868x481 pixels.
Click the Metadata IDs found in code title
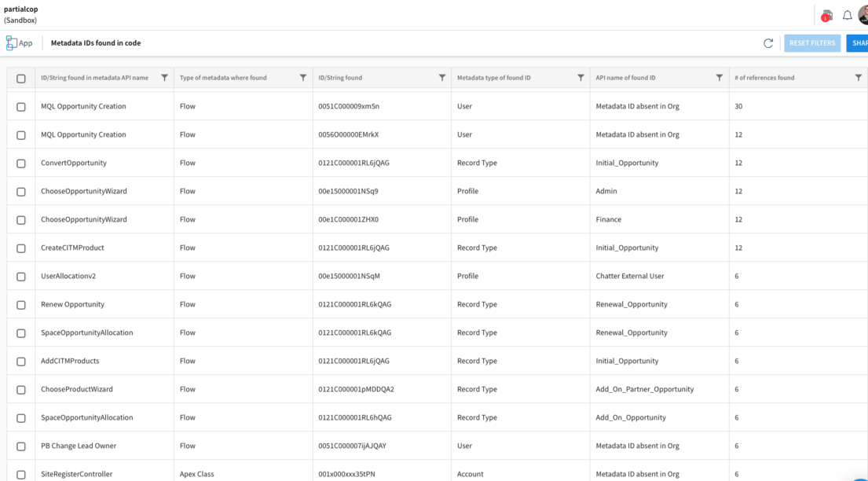pos(94,43)
